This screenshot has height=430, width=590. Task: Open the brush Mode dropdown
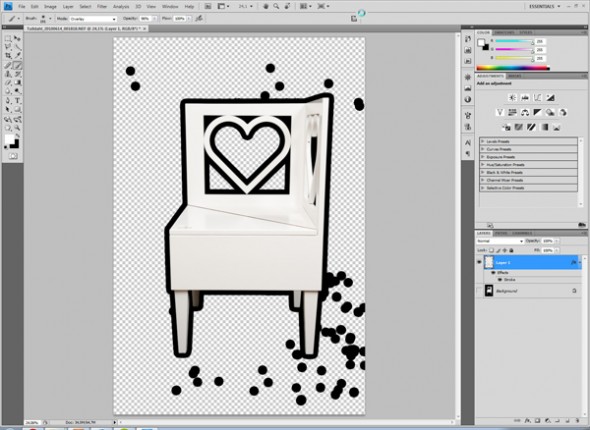tap(93, 18)
